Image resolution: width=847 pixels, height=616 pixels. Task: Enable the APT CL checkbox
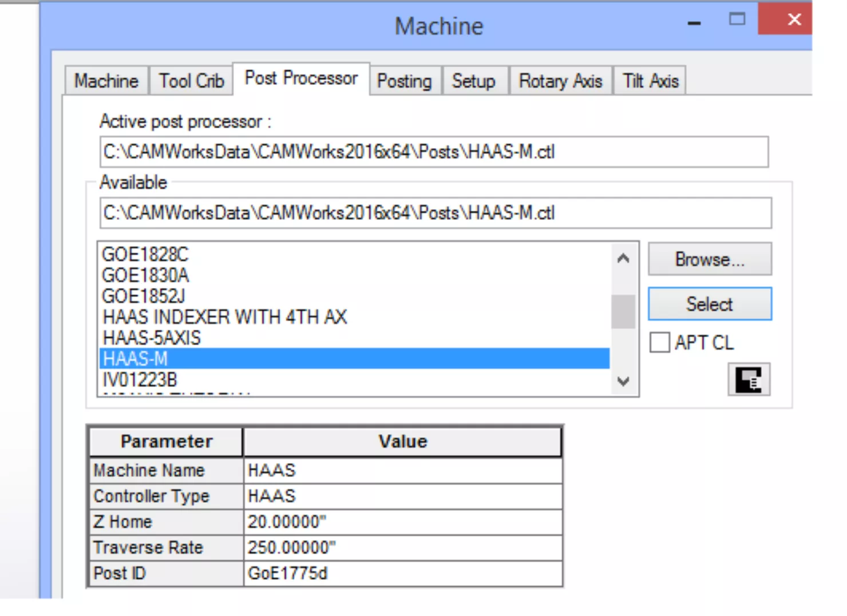coord(660,342)
